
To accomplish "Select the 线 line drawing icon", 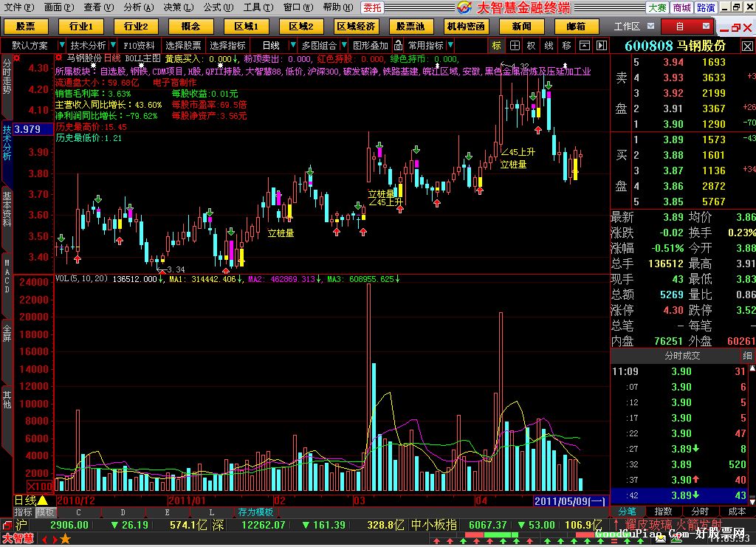I will [x=549, y=45].
